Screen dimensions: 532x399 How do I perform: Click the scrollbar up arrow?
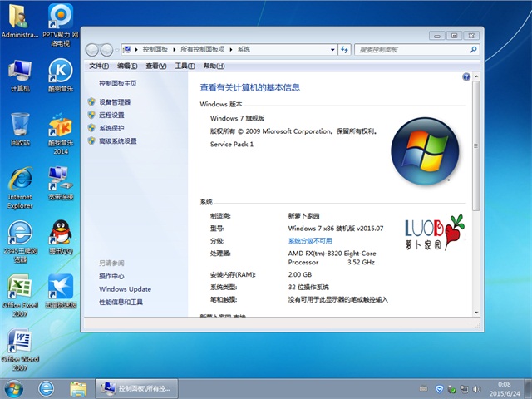click(476, 76)
